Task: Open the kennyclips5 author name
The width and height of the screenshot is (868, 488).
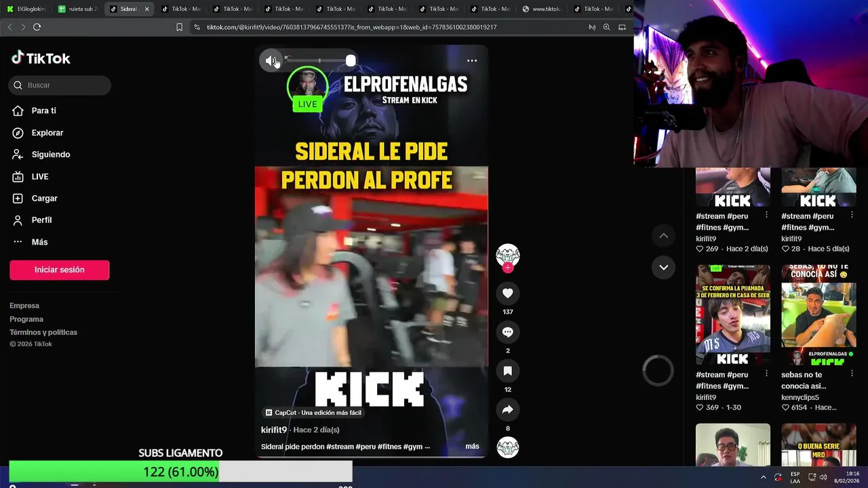Action: (x=800, y=397)
